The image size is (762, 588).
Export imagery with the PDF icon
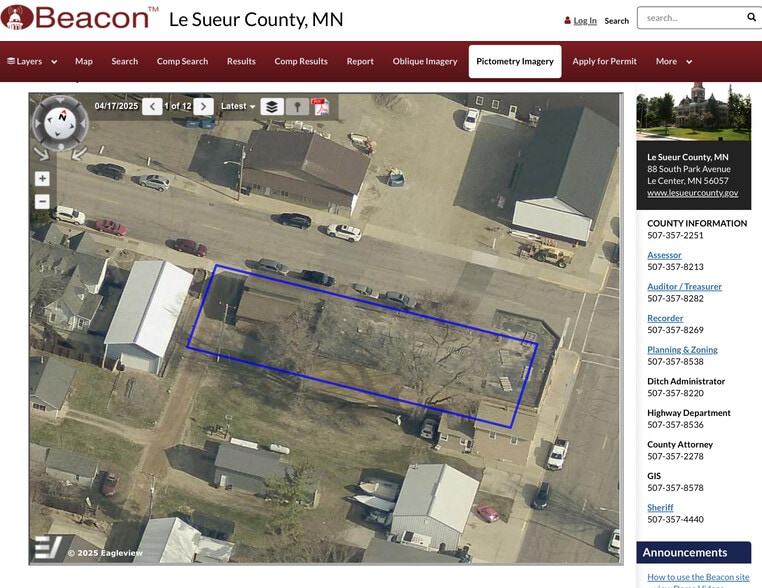[x=320, y=106]
